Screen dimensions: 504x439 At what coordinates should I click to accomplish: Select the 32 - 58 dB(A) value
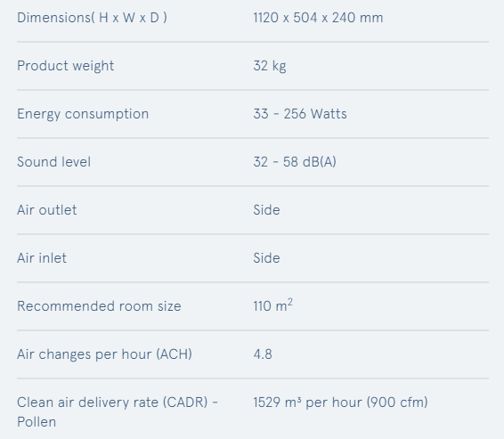click(x=295, y=162)
